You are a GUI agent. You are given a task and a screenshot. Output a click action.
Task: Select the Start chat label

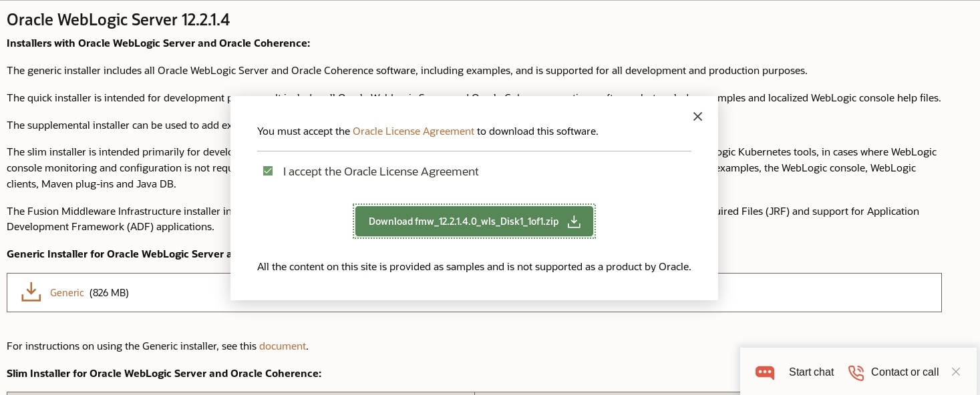(x=811, y=372)
